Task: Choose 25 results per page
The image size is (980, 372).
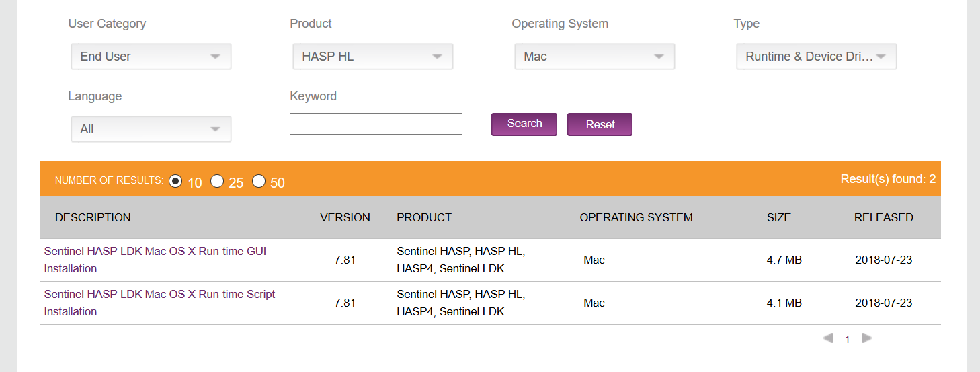Action: tap(217, 181)
